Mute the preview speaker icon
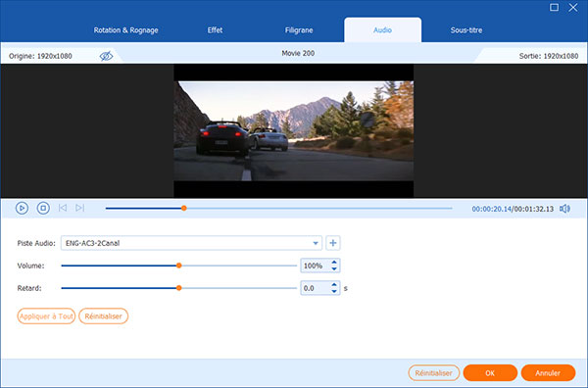This screenshot has height=388, width=588. [x=564, y=209]
